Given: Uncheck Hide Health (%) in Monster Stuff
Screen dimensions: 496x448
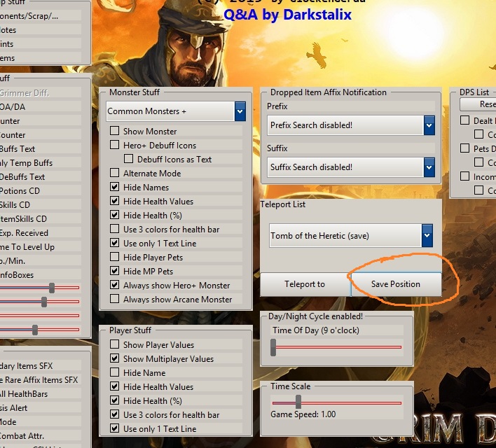Looking at the screenshot, I should click(x=114, y=215).
